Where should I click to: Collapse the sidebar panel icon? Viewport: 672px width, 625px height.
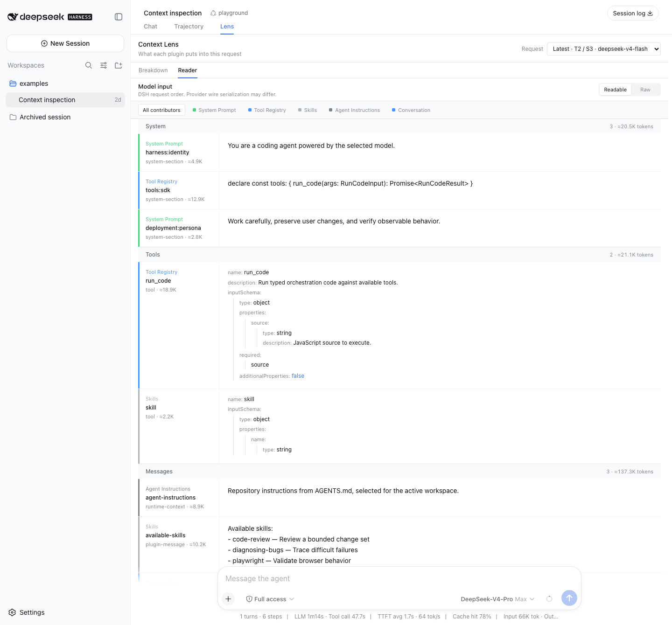click(x=119, y=17)
